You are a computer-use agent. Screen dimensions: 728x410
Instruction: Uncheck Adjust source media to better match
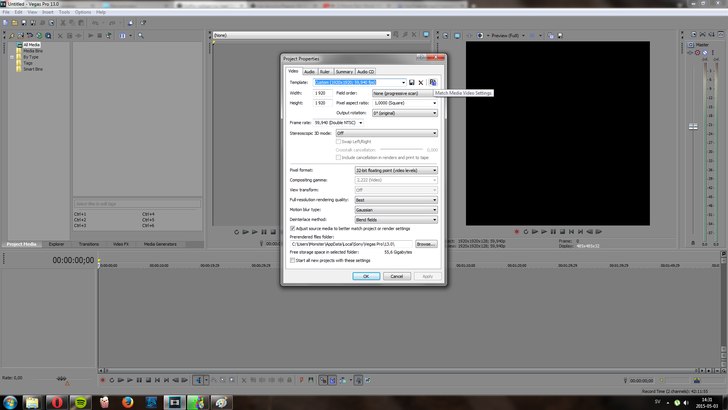pyautogui.click(x=292, y=228)
